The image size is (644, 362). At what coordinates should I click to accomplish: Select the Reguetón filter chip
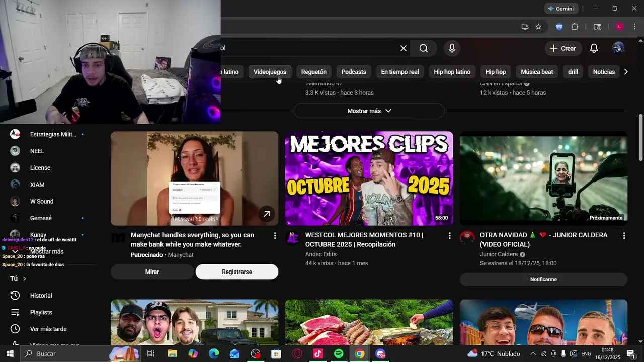click(314, 72)
